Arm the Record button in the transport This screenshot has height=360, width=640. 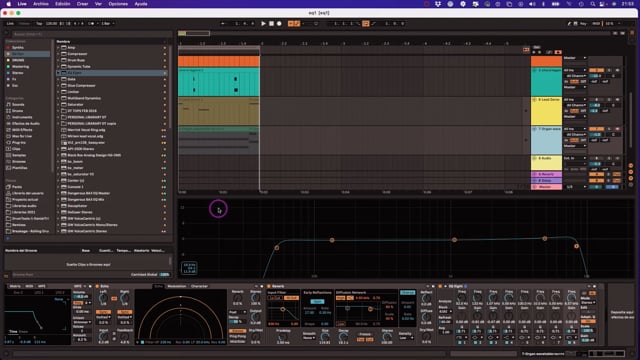click(279, 24)
